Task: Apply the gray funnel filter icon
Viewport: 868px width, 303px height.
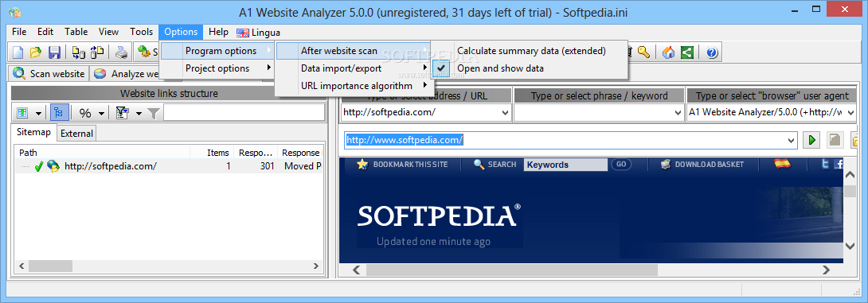Action: pos(154,114)
